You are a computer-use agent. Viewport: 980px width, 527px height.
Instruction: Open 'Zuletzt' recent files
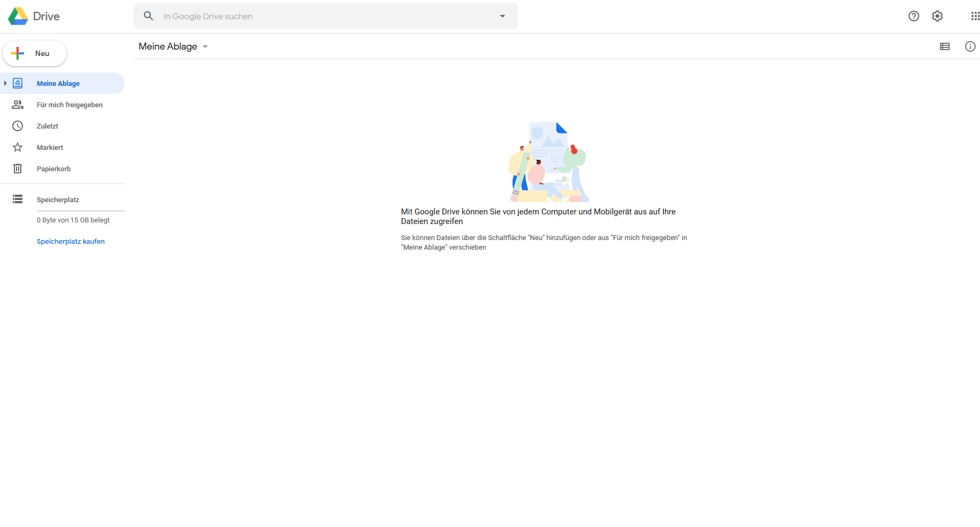[x=62, y=126]
